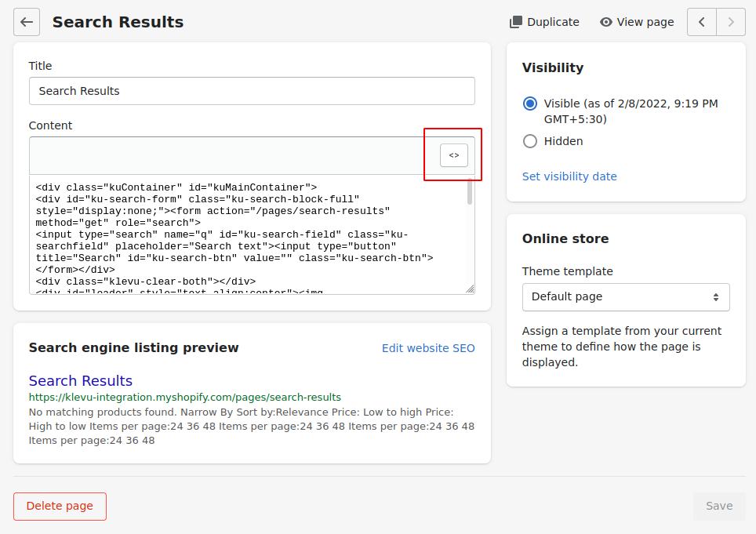Image resolution: width=756 pixels, height=534 pixels.
Task: Open Edit website SEO link
Action: click(x=428, y=348)
